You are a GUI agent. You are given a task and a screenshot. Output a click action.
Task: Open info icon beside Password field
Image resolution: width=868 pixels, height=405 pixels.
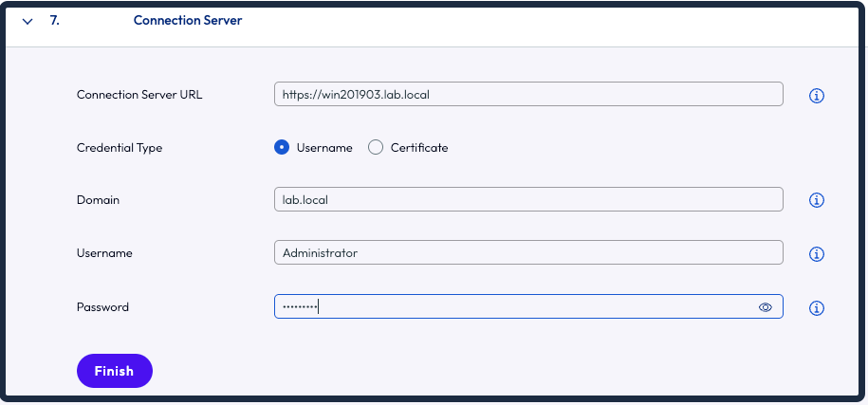[x=817, y=307]
